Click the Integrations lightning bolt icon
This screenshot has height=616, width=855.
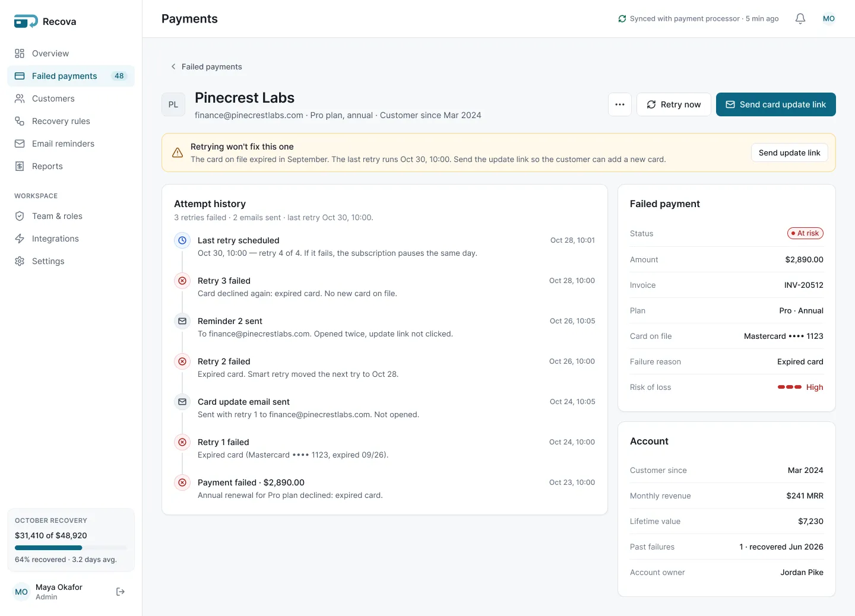(20, 239)
